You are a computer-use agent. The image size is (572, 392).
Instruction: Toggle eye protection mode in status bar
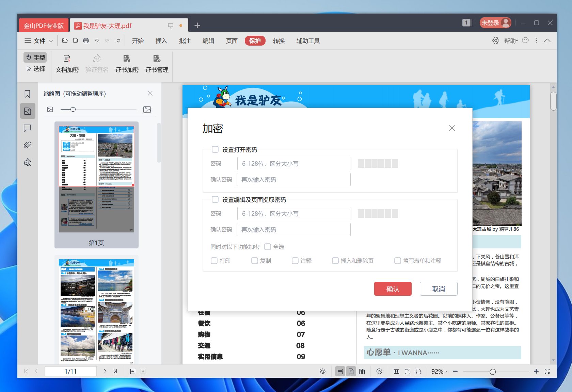click(x=323, y=371)
